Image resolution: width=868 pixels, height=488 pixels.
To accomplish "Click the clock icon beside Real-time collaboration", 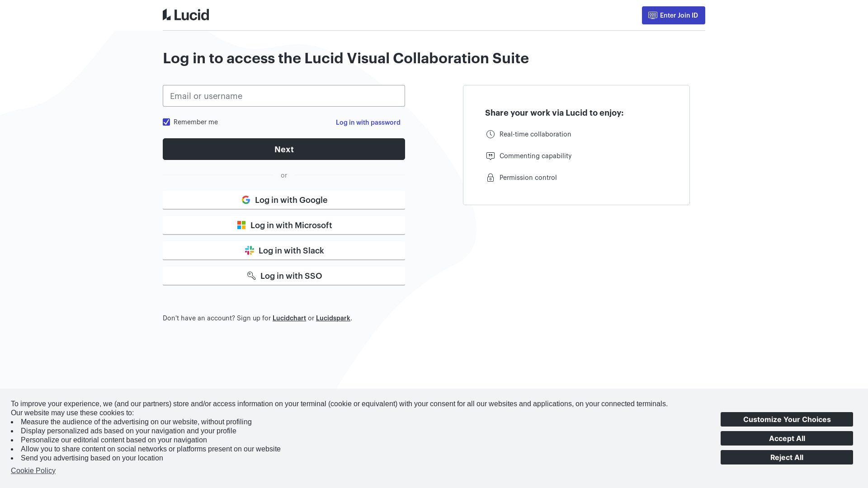I will [491, 134].
